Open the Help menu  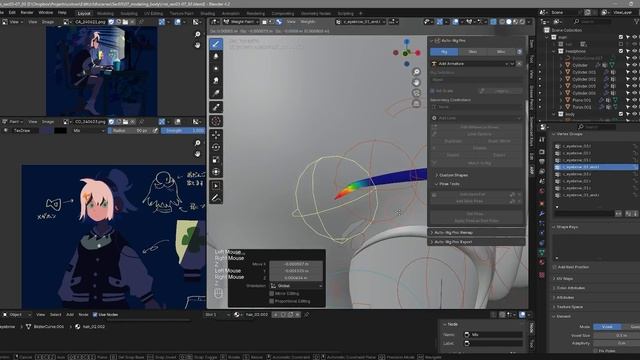pyautogui.click(x=62, y=13)
